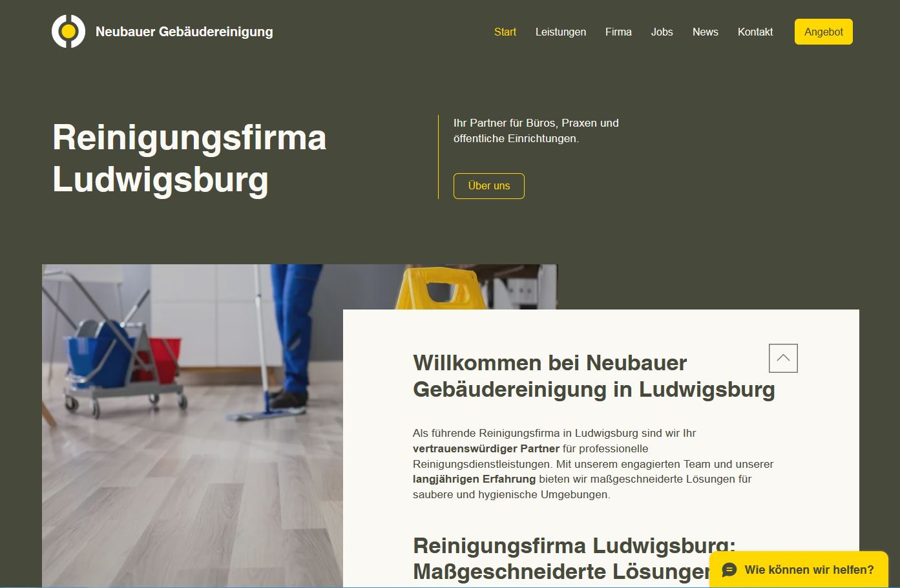
Task: Click the yellow Angebot button
Action: pyautogui.click(x=824, y=32)
